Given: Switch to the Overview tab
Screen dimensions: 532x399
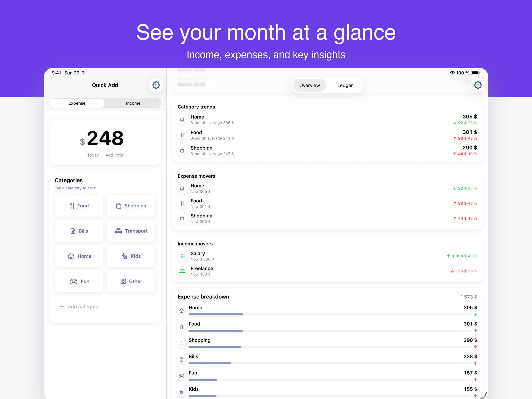Looking at the screenshot, I should 309,85.
